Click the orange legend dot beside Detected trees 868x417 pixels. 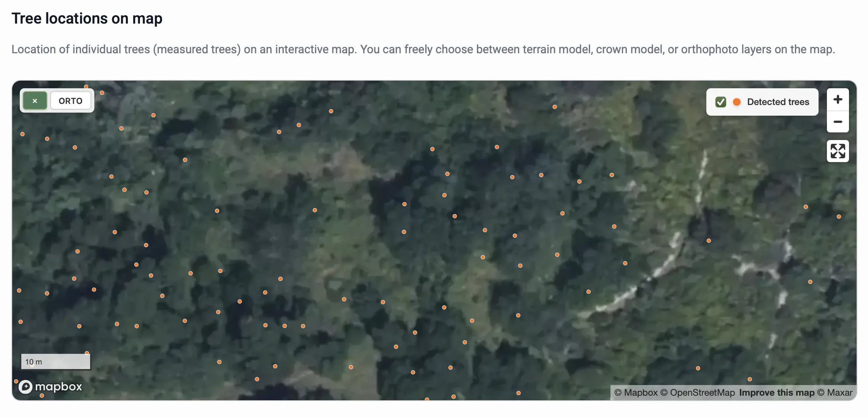[737, 102]
